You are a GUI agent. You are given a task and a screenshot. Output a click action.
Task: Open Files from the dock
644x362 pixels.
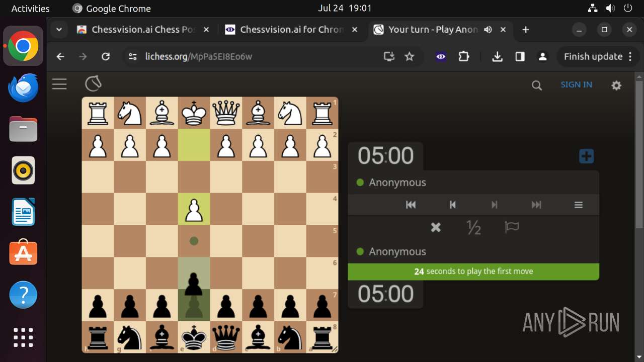[23, 129]
